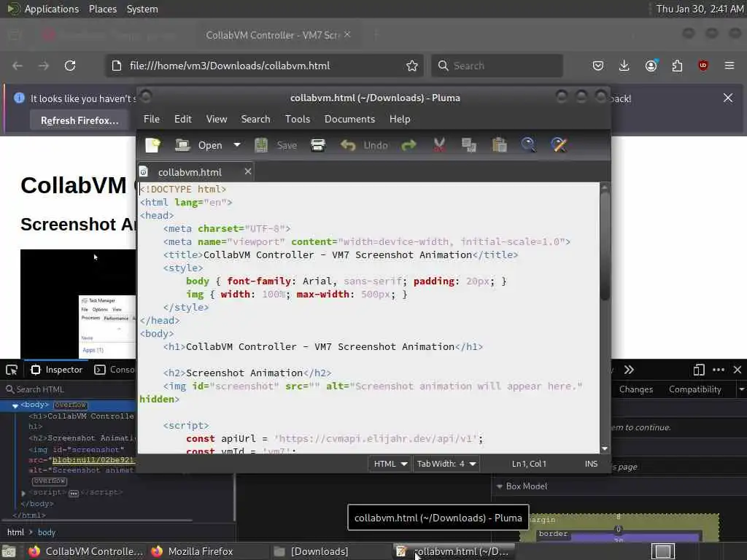Open Pluma's View menu
Viewport: 747px width, 560px height.
tap(216, 119)
